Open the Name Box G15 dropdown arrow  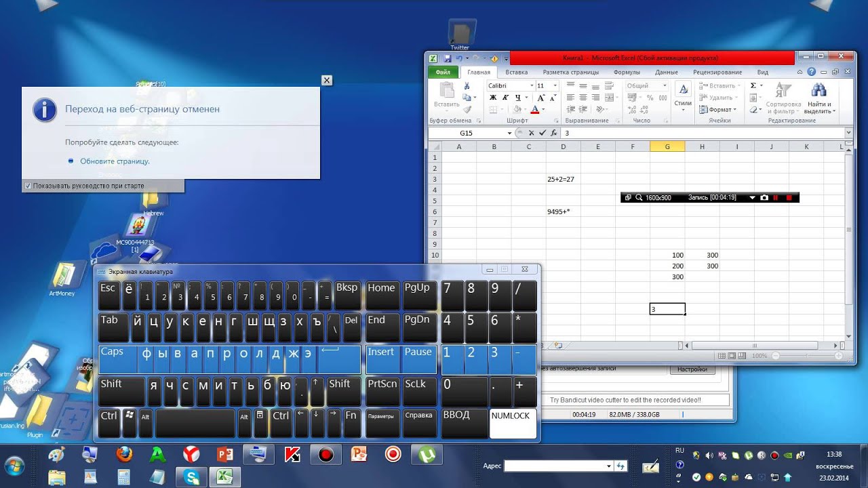(x=509, y=133)
